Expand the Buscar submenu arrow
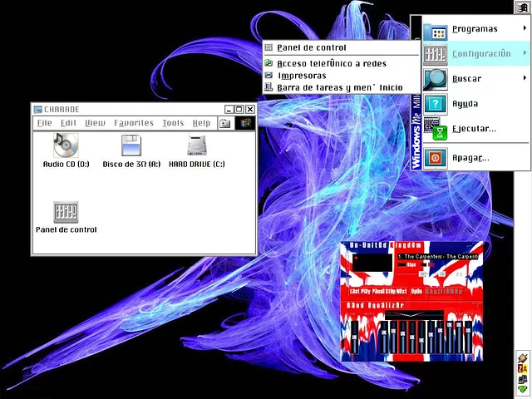532x399 pixels. point(525,77)
